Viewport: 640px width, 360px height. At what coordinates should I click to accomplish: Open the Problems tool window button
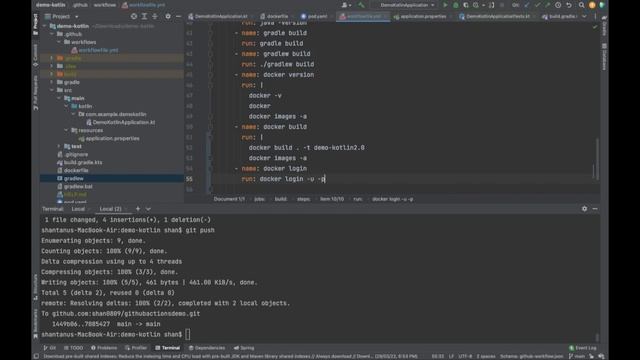[104, 348]
